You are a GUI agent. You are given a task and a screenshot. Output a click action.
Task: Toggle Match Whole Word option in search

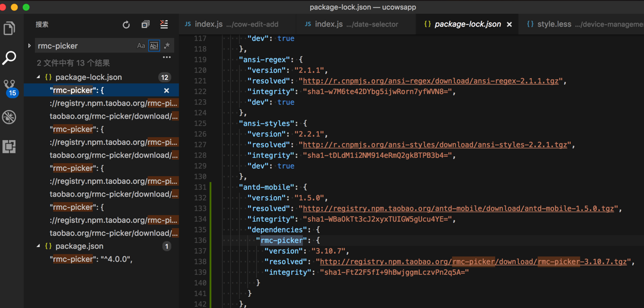point(153,46)
